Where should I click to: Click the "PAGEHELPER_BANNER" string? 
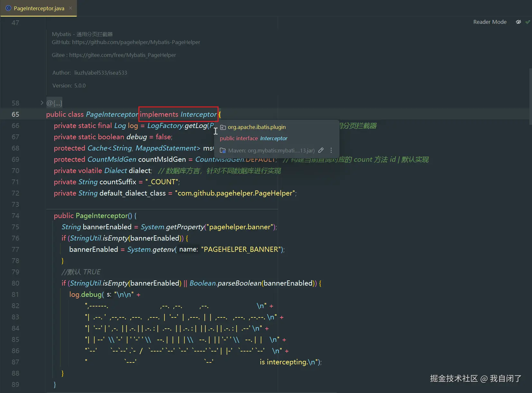click(x=241, y=250)
